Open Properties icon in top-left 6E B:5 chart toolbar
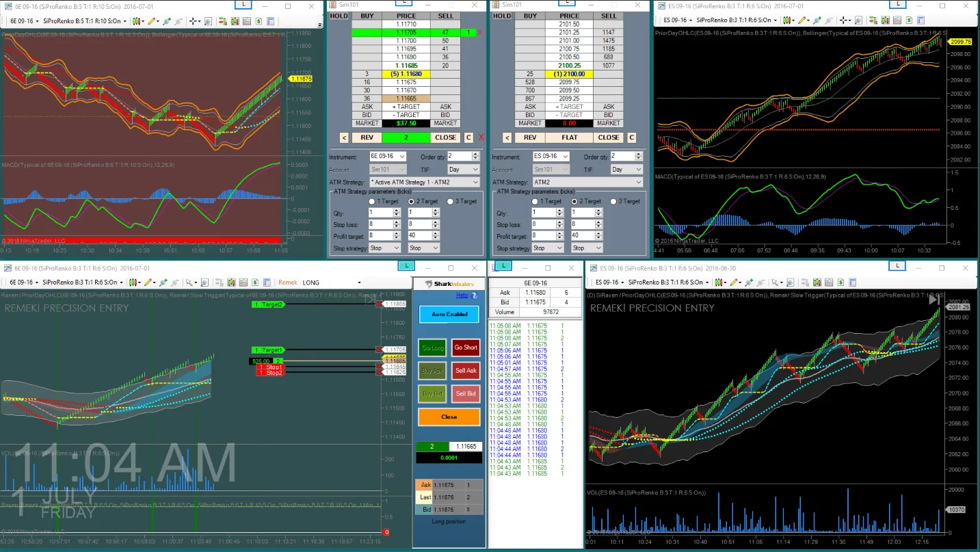 click(272, 21)
